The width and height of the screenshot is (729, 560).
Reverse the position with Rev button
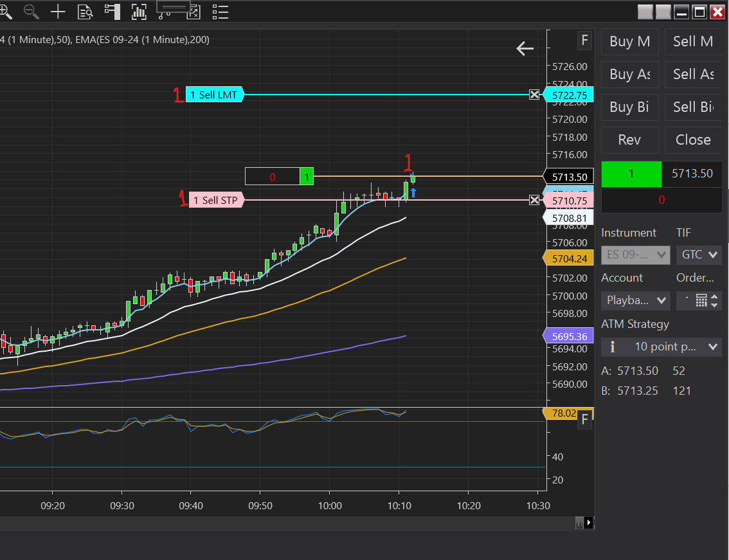pyautogui.click(x=630, y=140)
